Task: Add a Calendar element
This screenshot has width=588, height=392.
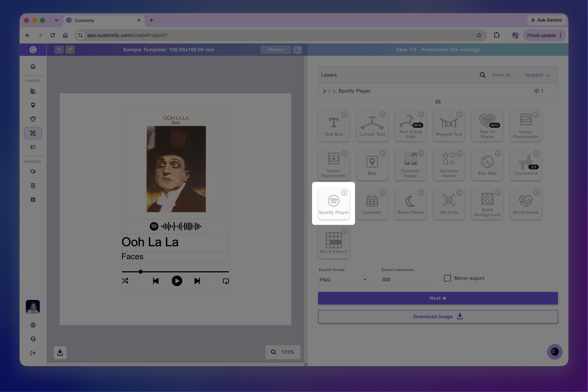Action: click(x=372, y=203)
